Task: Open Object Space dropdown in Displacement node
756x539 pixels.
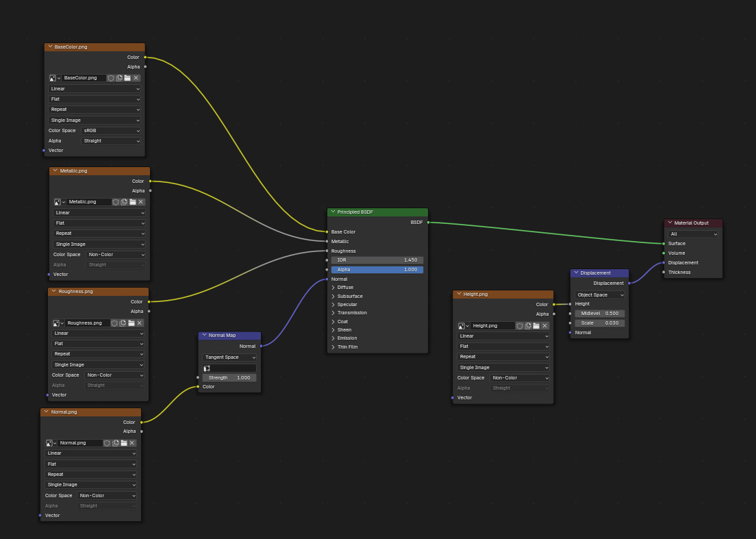Action: pos(600,295)
